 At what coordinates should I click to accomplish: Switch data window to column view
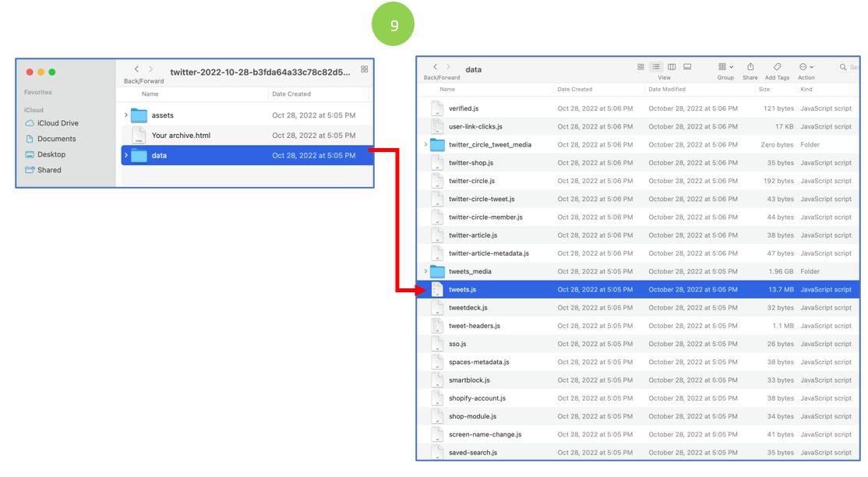pos(672,67)
